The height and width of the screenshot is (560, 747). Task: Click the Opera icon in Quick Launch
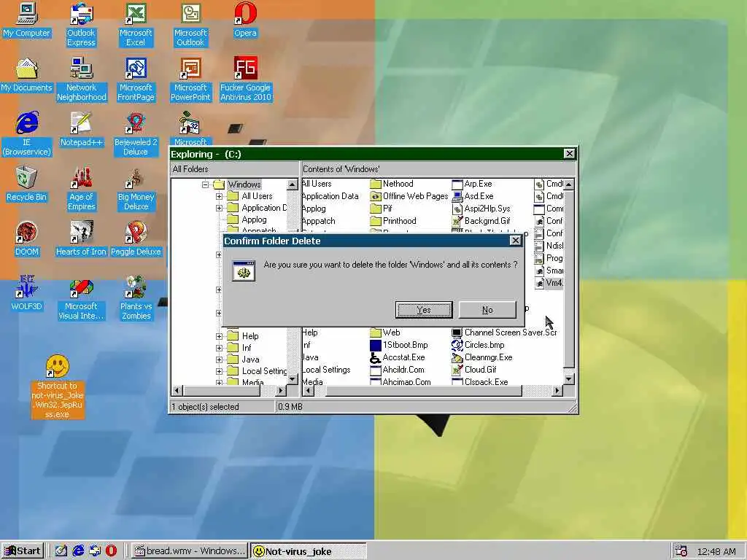(x=111, y=551)
